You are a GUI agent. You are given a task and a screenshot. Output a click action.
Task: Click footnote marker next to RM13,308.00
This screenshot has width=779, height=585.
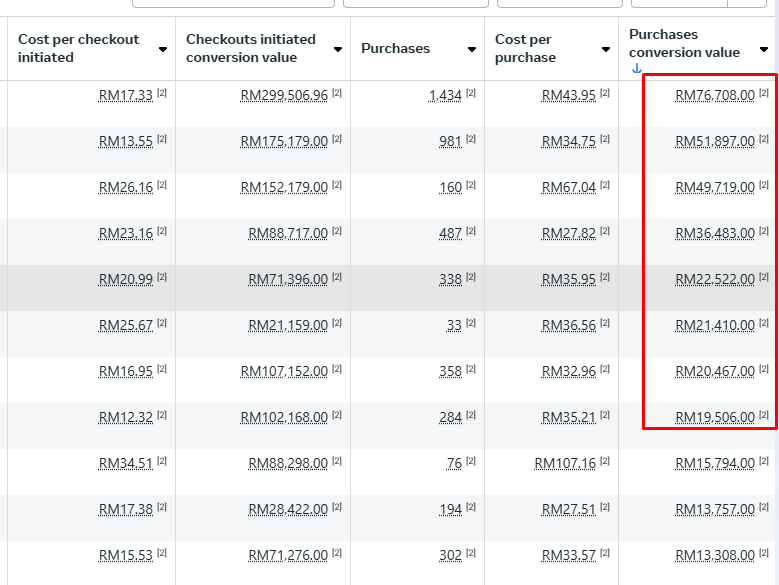click(x=764, y=553)
